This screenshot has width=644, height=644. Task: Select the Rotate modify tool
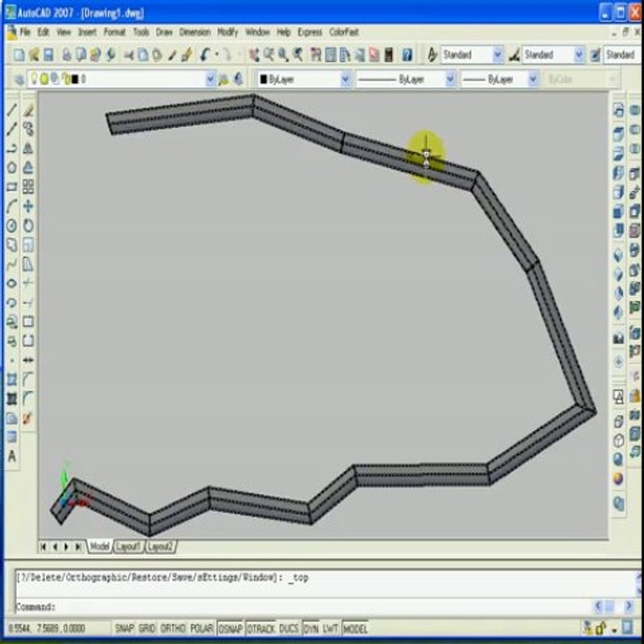(28, 225)
